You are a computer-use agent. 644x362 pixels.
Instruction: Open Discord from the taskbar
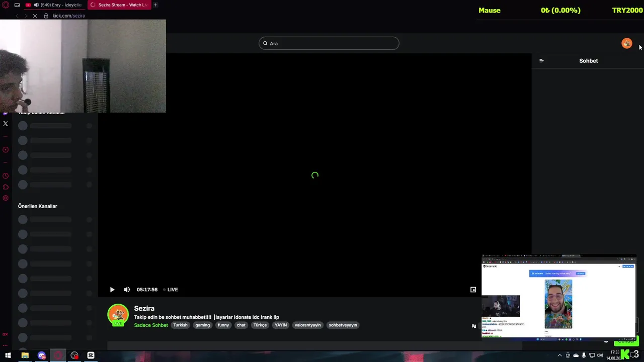(x=42, y=355)
